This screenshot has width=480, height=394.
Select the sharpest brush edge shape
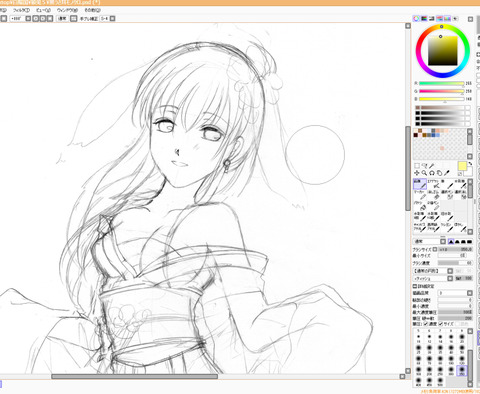[451, 241]
